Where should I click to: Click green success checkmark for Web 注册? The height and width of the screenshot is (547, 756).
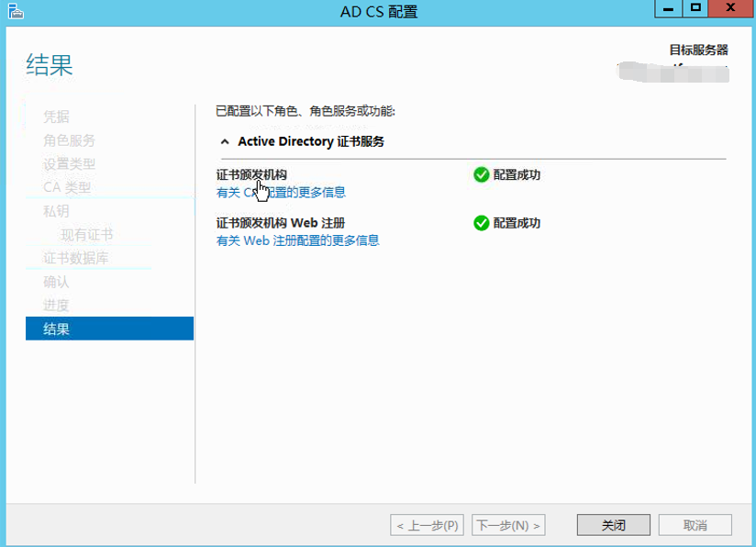481,223
